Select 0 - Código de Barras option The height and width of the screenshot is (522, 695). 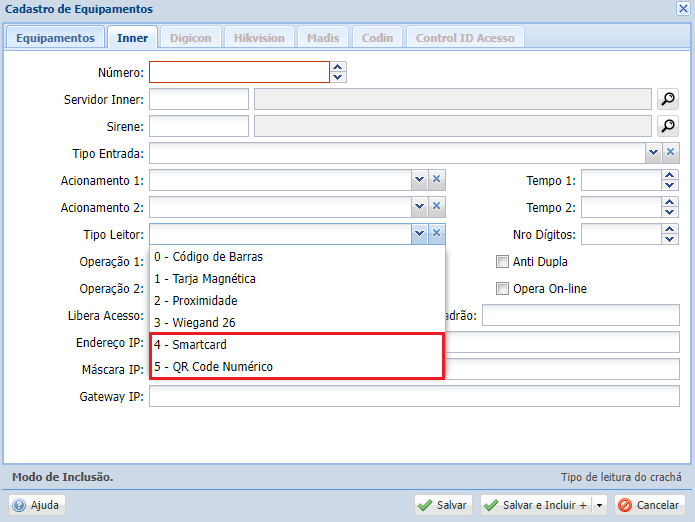coord(297,257)
